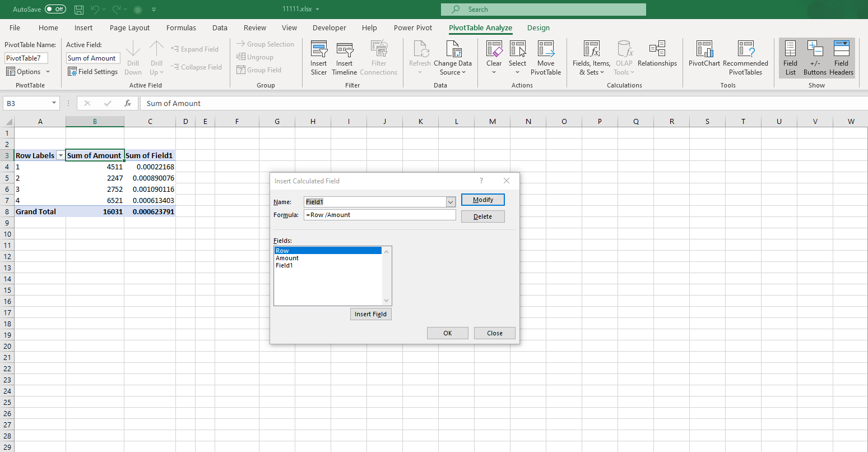The width and height of the screenshot is (868, 452).
Task: Switch to the Formulas tab
Action: 181,27
